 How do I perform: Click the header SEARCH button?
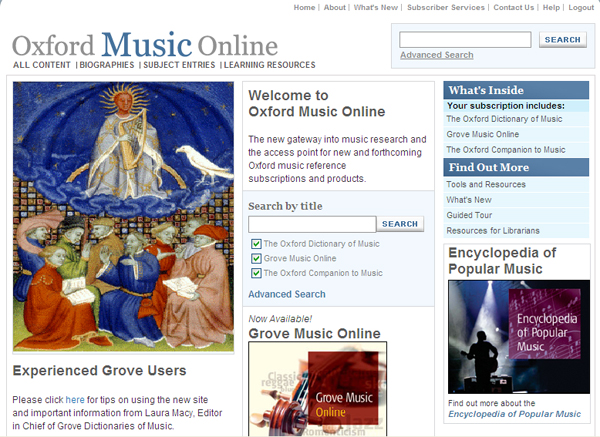pos(562,40)
